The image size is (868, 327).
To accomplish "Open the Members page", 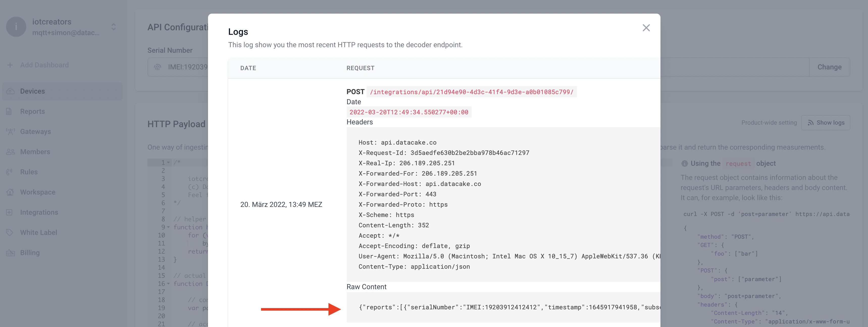I will click(x=35, y=152).
